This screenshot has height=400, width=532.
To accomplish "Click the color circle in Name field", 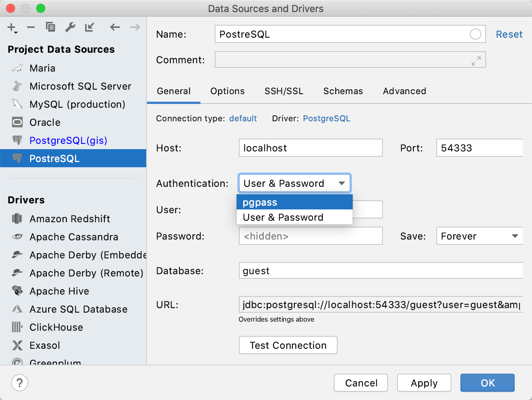I will point(475,34).
